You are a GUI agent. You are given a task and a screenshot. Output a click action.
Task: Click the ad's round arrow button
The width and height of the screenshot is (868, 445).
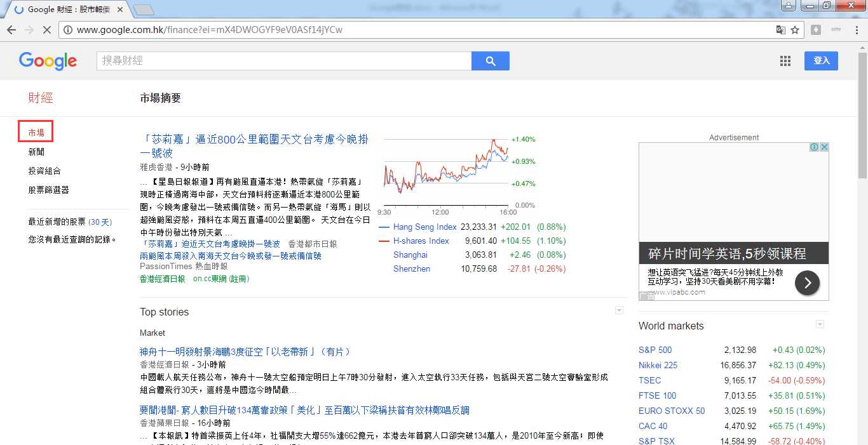[x=807, y=282]
